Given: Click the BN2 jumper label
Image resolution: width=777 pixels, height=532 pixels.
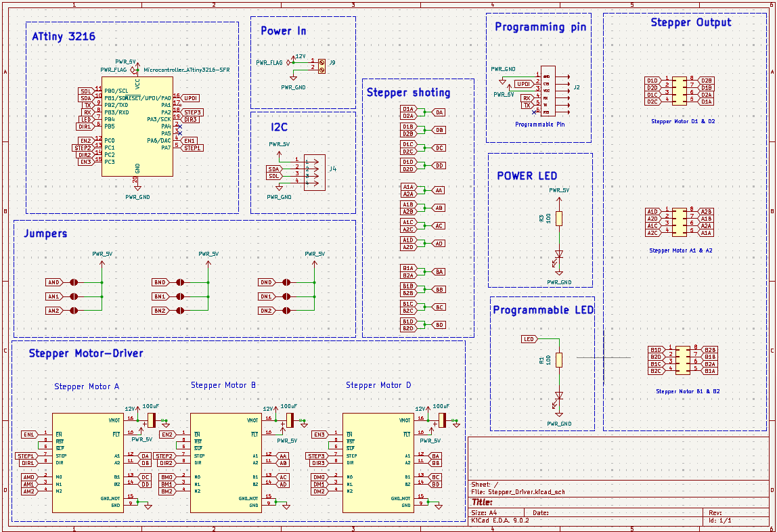Looking at the screenshot, I should click(161, 311).
